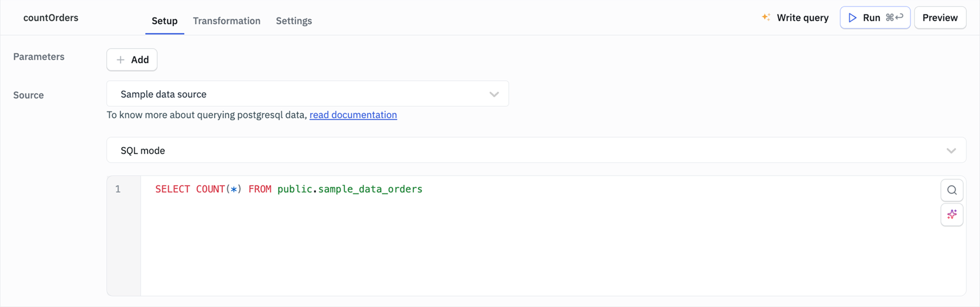Click line number 1 in the gutter
This screenshot has width=980, height=307.
pyautogui.click(x=118, y=189)
